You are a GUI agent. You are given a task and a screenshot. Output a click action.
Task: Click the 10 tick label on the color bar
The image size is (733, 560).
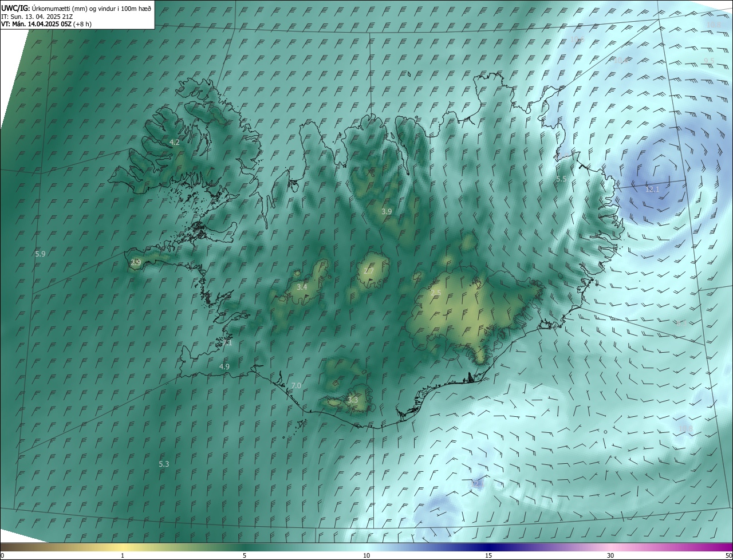pos(366,555)
